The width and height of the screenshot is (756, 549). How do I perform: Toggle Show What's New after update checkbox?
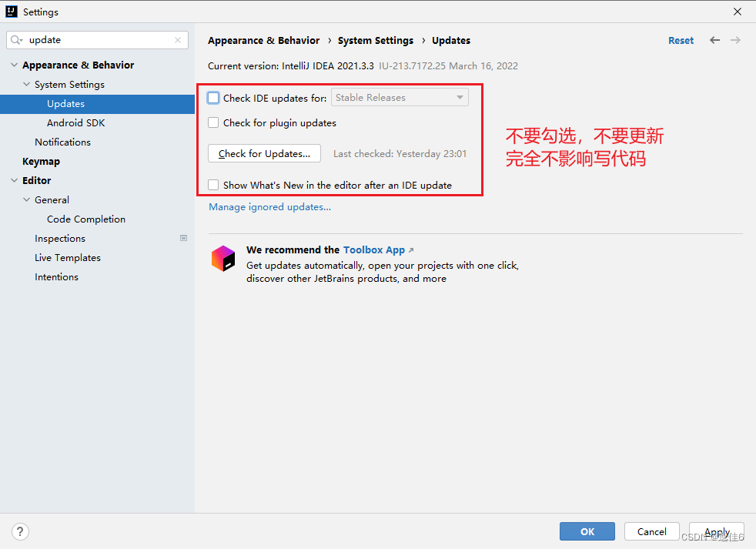(x=213, y=185)
